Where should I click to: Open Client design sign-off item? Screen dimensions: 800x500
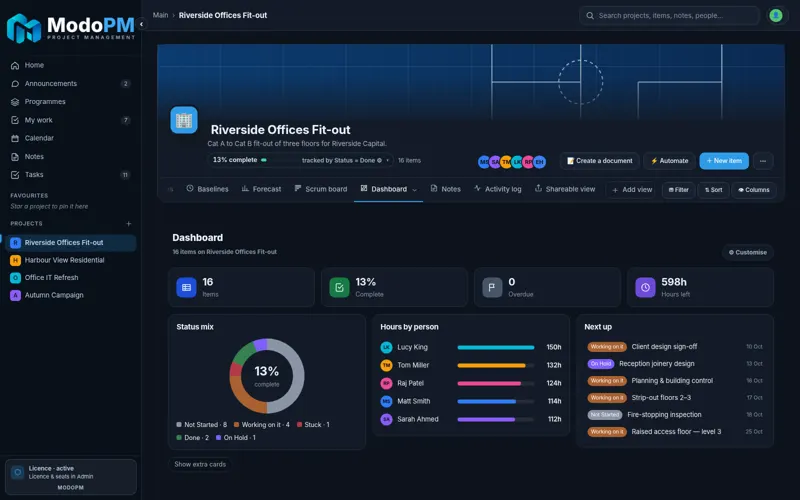(x=675, y=347)
